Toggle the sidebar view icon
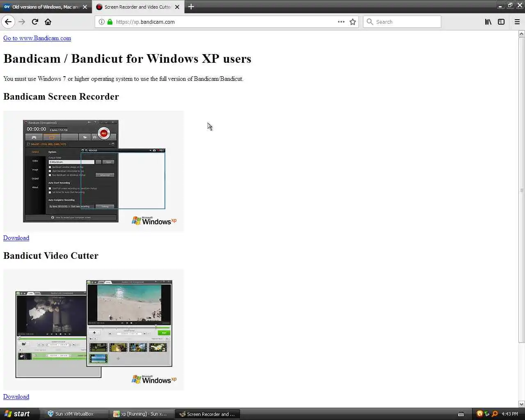This screenshot has width=525, height=420. click(x=501, y=22)
